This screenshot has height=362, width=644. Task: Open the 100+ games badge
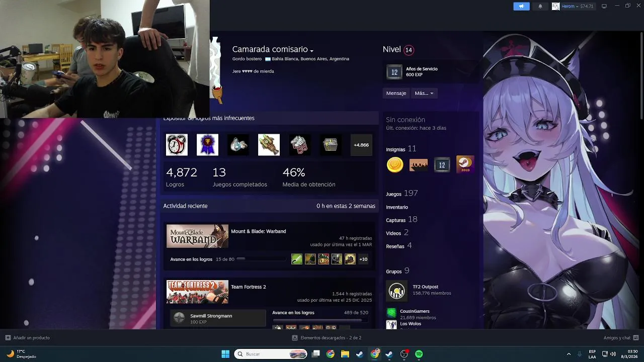coord(419,164)
